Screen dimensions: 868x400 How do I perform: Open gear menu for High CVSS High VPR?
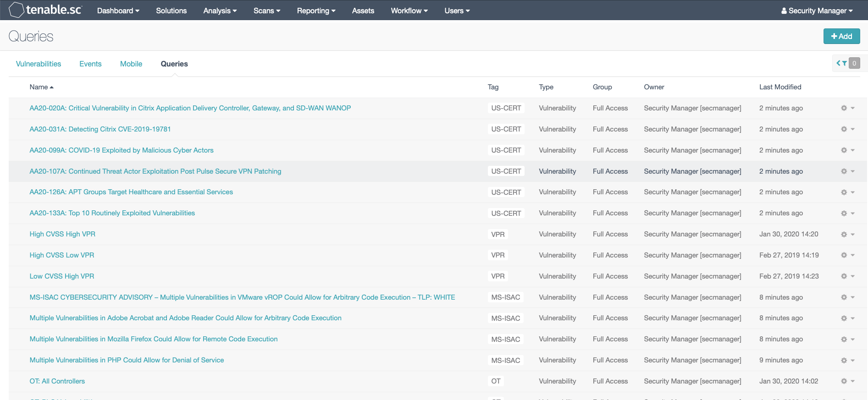(847, 234)
